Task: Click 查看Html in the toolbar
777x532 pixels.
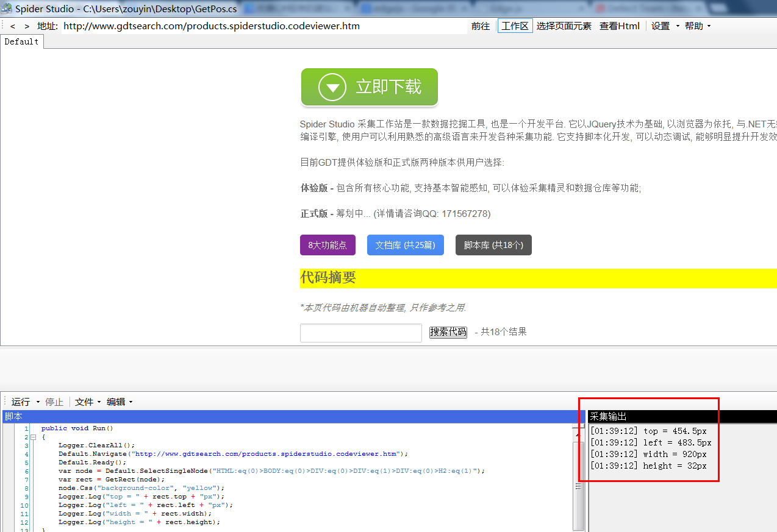Action: [620, 26]
